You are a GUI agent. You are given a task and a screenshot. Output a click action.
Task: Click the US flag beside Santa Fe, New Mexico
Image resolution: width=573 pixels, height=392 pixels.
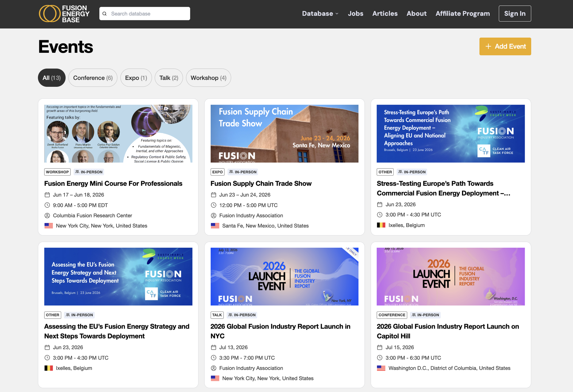[215, 226]
